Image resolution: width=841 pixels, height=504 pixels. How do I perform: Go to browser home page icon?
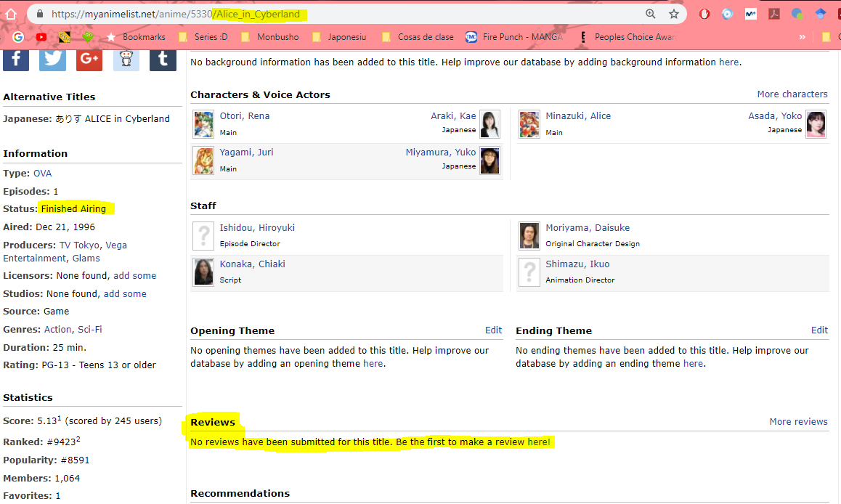pyautogui.click(x=11, y=14)
